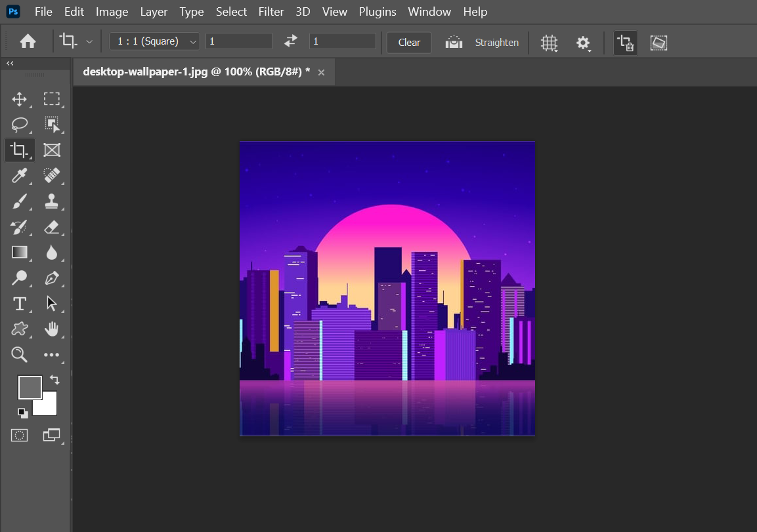Screen dimensions: 757x532
Task: Toggle Quick Mask mode
Action: click(20, 435)
